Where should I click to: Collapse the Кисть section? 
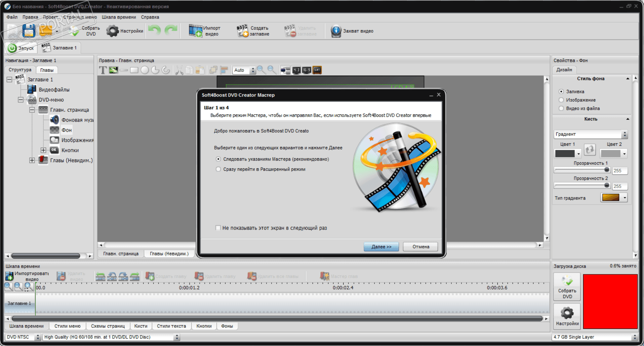point(628,119)
